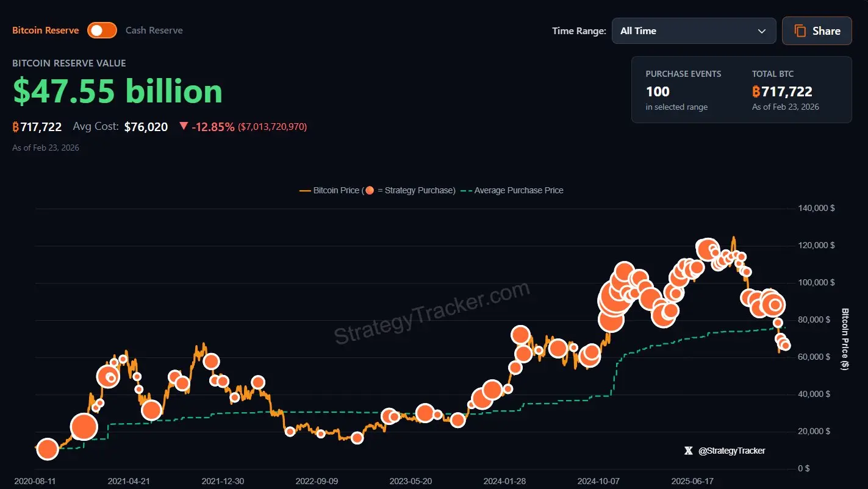Click the -12.85% loss percentage
Viewport: 868px width, 489px height.
pyautogui.click(x=213, y=127)
